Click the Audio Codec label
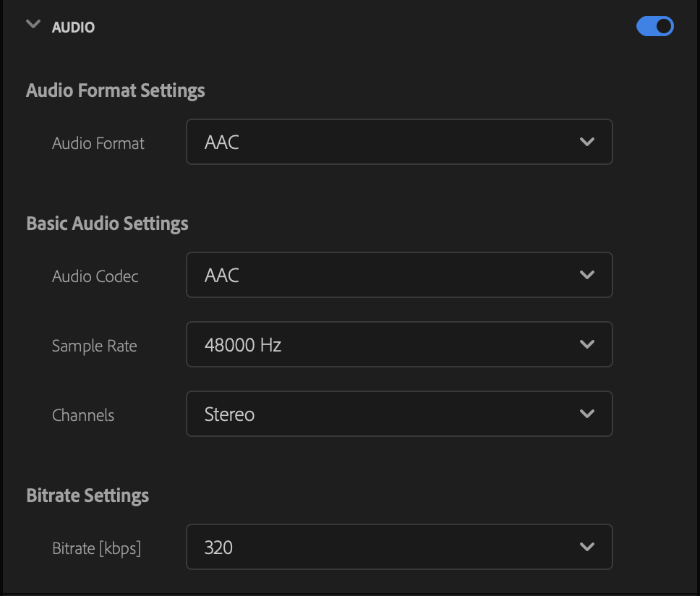 (x=95, y=276)
